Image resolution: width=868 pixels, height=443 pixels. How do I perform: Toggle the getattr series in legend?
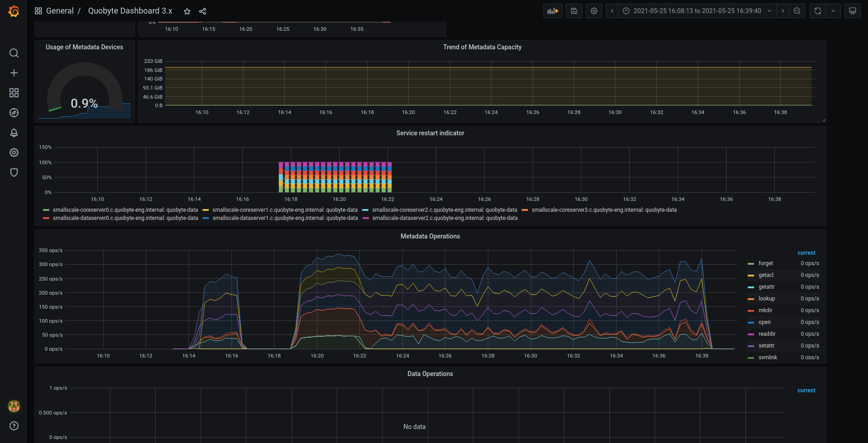tap(767, 287)
